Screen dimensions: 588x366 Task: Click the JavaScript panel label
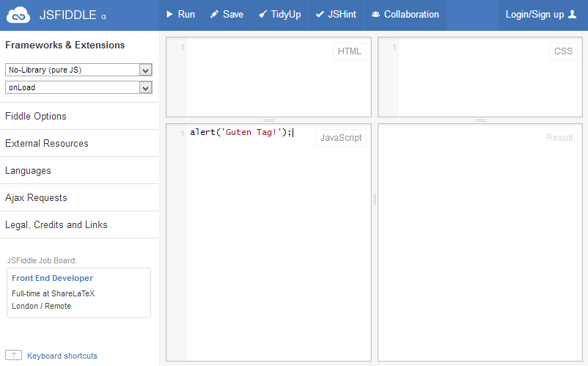point(340,138)
